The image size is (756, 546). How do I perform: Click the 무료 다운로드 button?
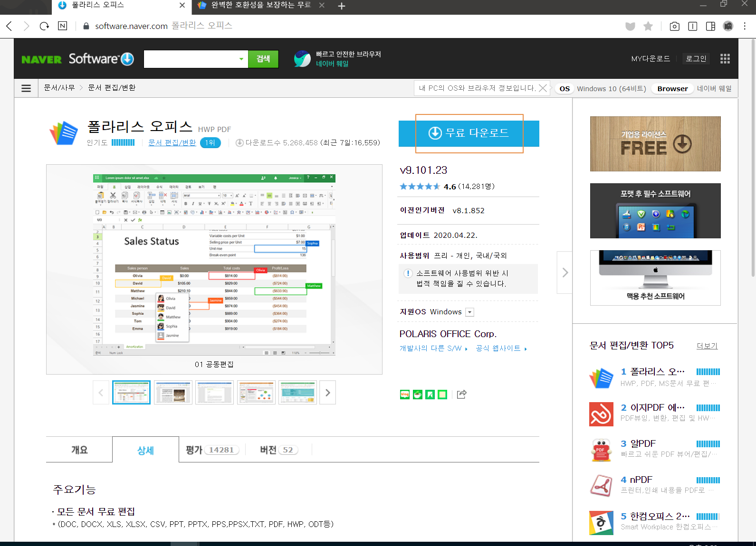(x=469, y=133)
